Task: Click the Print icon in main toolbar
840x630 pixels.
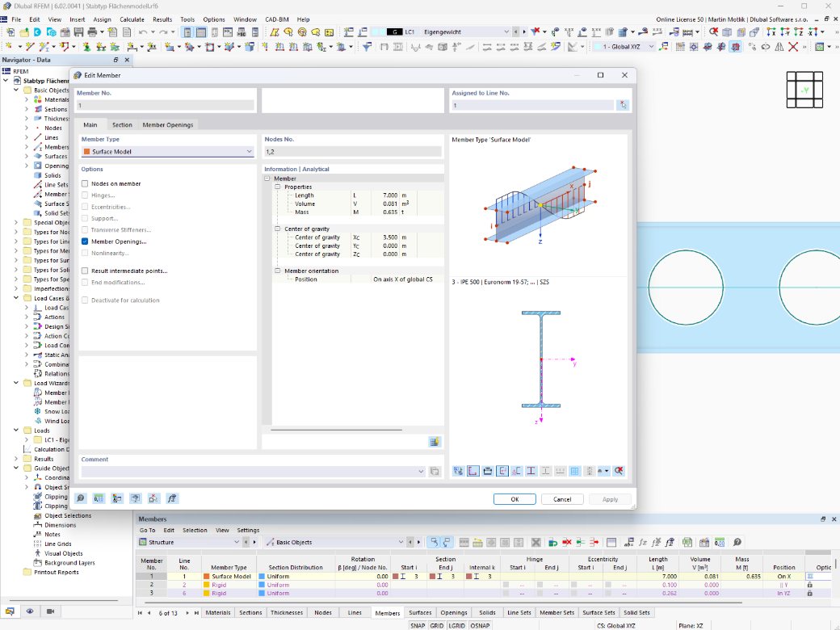Action: [92, 32]
